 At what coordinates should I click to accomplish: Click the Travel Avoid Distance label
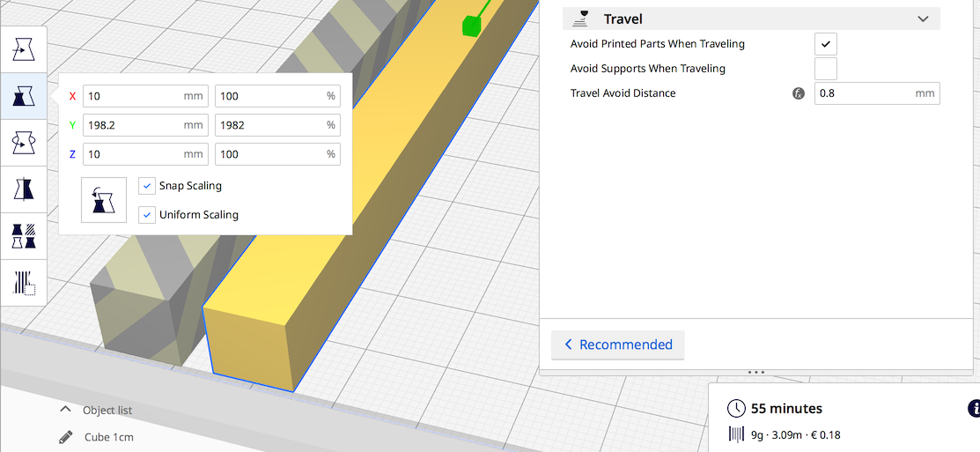coord(623,93)
